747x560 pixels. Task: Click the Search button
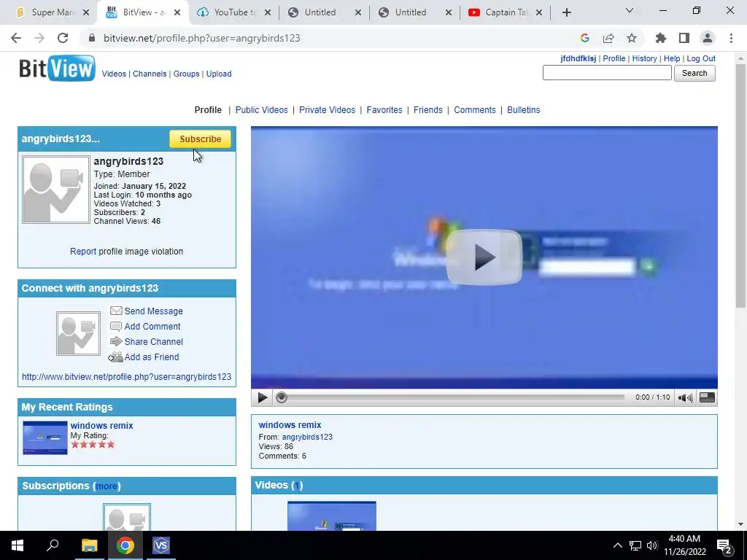pos(694,73)
